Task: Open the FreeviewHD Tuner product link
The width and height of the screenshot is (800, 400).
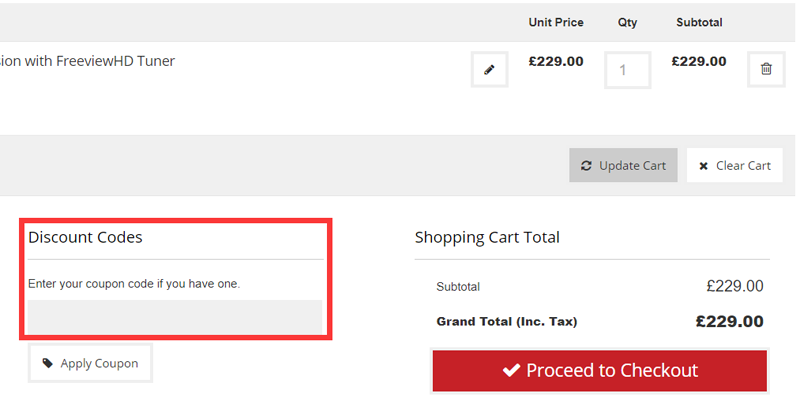Action: [x=88, y=61]
